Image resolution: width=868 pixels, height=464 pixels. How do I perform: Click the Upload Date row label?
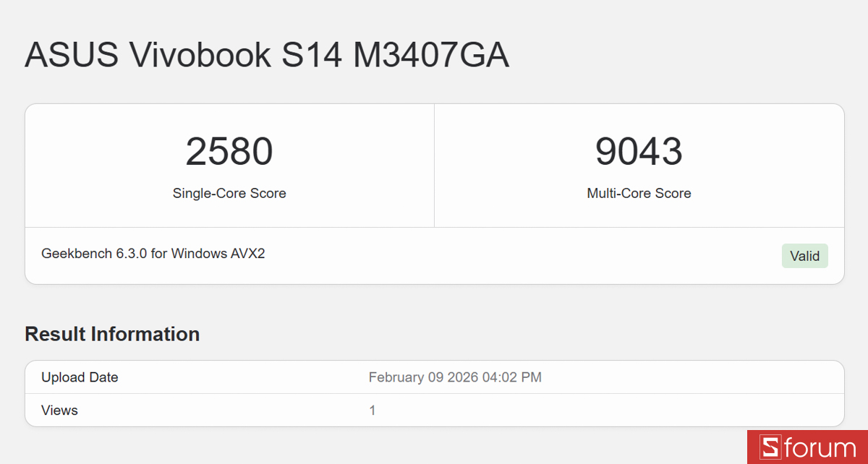tap(80, 377)
